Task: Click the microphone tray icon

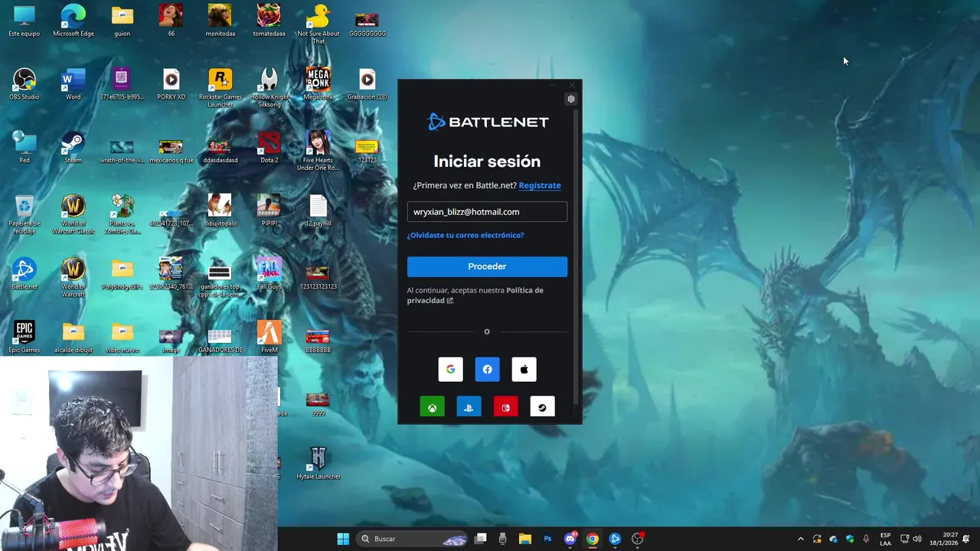Action: click(x=866, y=539)
